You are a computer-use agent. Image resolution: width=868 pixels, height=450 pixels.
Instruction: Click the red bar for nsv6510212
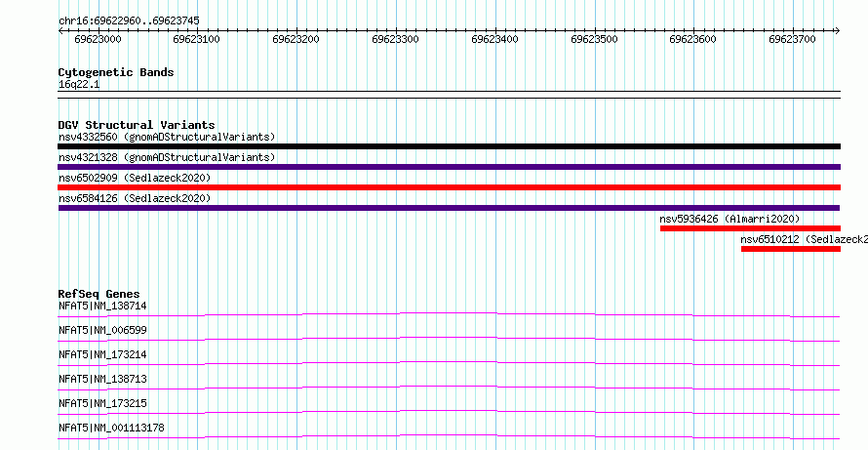pos(791,249)
